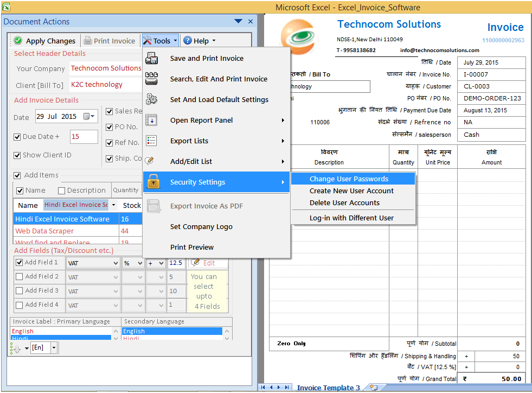
Task: Close the Document Actions pane
Action: [251, 21]
